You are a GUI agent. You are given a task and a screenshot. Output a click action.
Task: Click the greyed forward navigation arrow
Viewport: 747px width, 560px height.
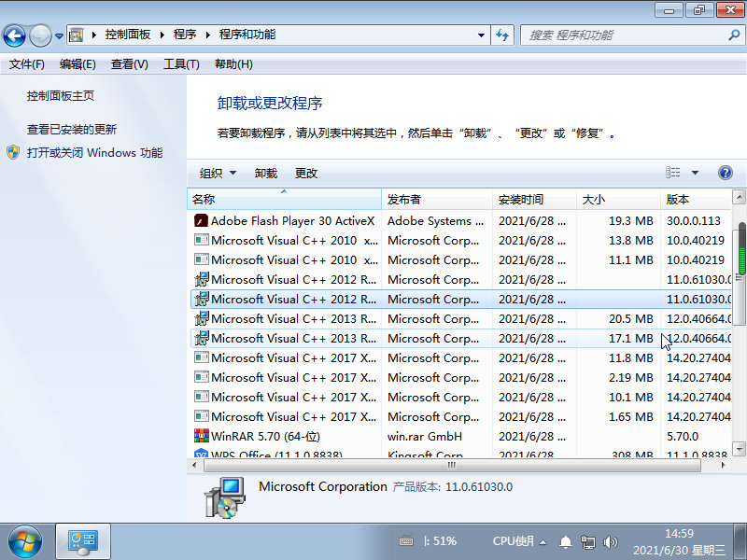tap(40, 35)
